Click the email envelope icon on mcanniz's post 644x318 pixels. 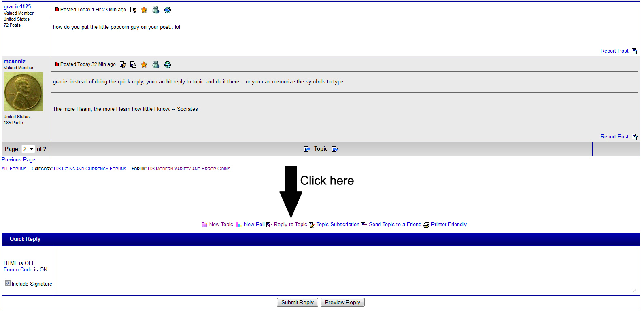[x=133, y=64]
